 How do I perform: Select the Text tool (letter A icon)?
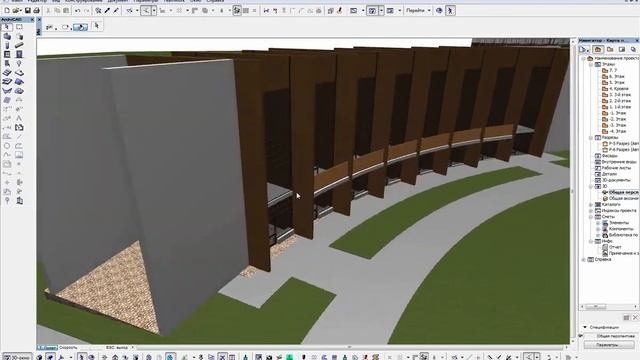[x=19, y=118]
